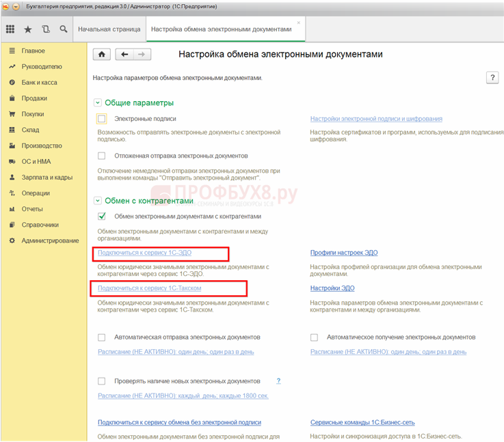The width and height of the screenshot is (504, 442).
Task: Click the Search magnifier icon
Action: tap(64, 29)
